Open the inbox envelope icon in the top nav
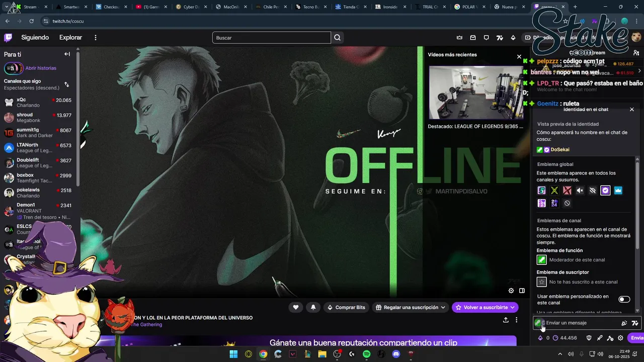This screenshot has height=362, width=644. (x=473, y=38)
